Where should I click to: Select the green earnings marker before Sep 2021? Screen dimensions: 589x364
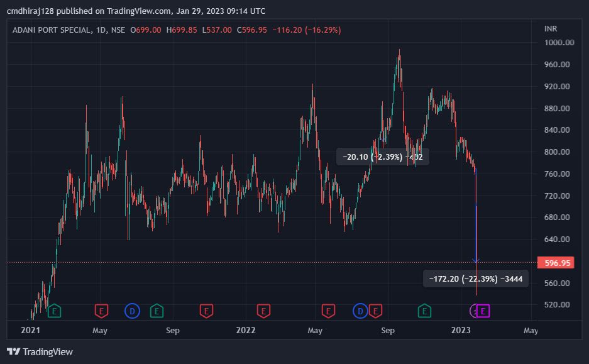coord(157,311)
